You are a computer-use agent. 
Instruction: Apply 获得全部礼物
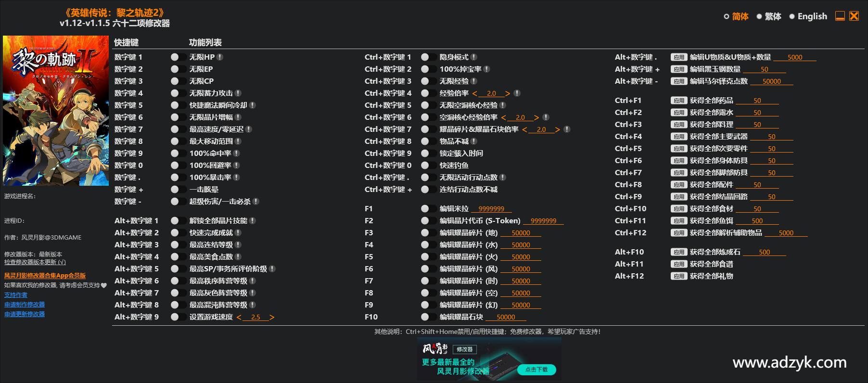[679, 276]
